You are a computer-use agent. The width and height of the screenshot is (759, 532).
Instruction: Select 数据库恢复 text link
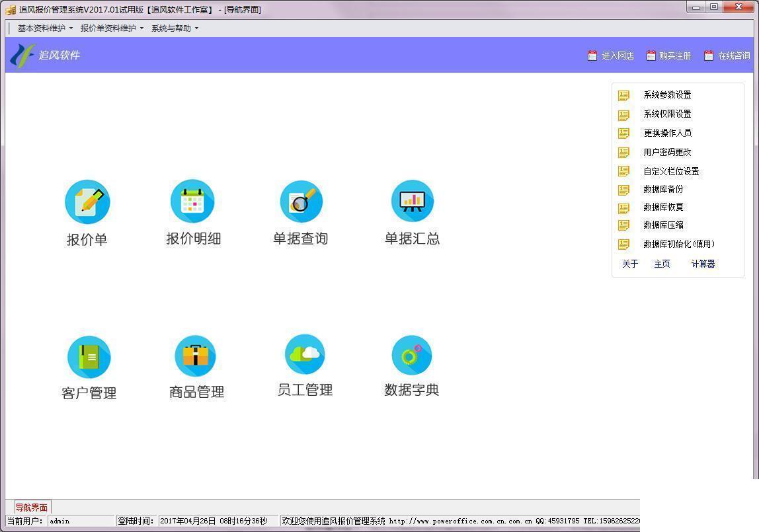point(663,207)
